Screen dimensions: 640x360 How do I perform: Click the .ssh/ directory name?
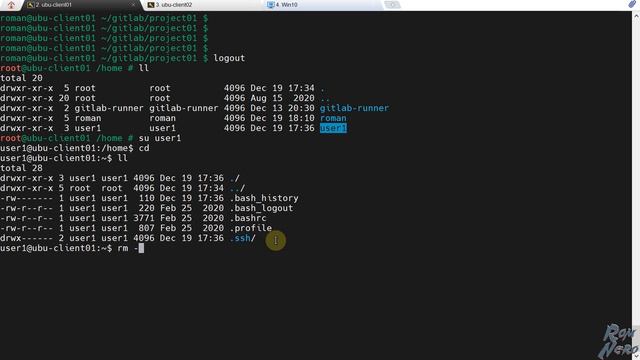pyautogui.click(x=242, y=238)
